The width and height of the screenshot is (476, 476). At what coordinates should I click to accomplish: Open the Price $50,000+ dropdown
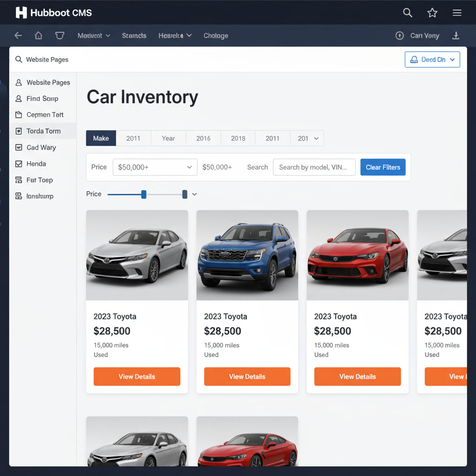coord(155,167)
